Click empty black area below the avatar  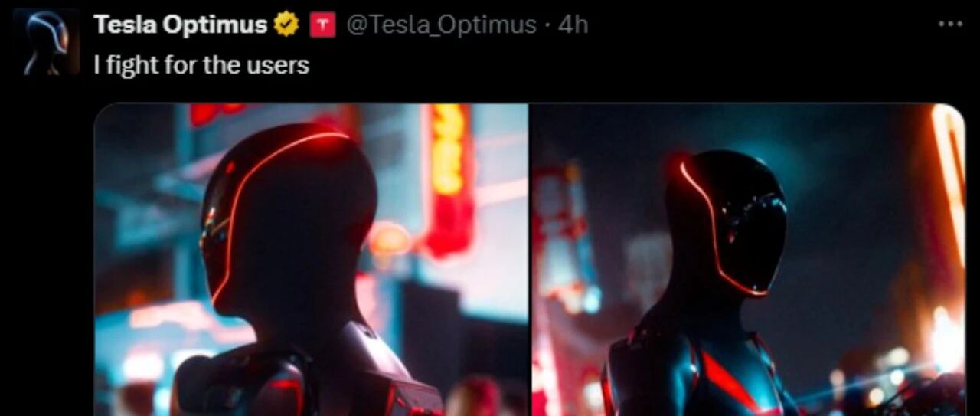tap(47, 245)
